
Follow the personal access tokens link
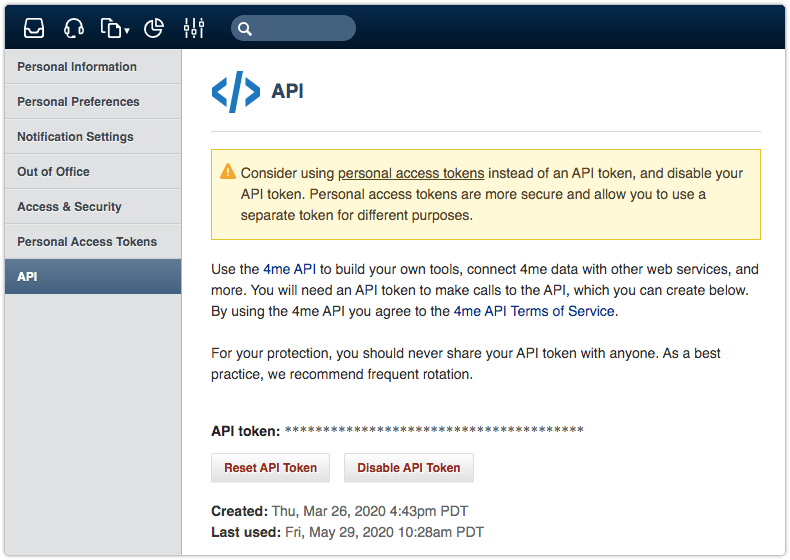pyautogui.click(x=411, y=173)
